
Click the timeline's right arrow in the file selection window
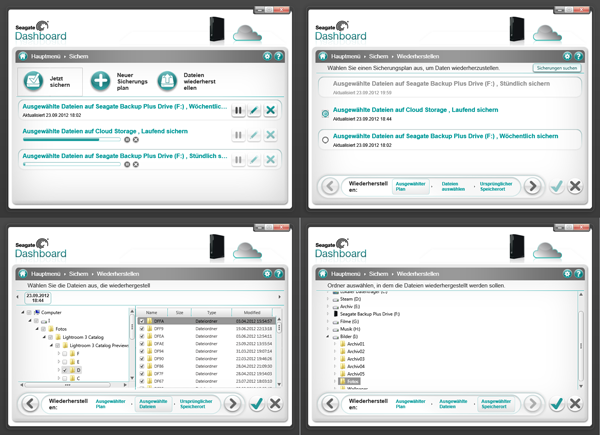(x=279, y=297)
